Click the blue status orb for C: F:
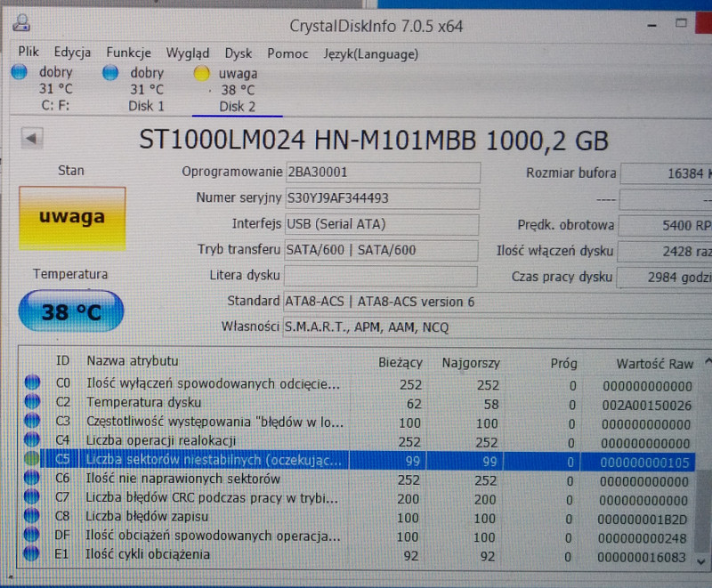Screen dimensions: 712x588 19,72
